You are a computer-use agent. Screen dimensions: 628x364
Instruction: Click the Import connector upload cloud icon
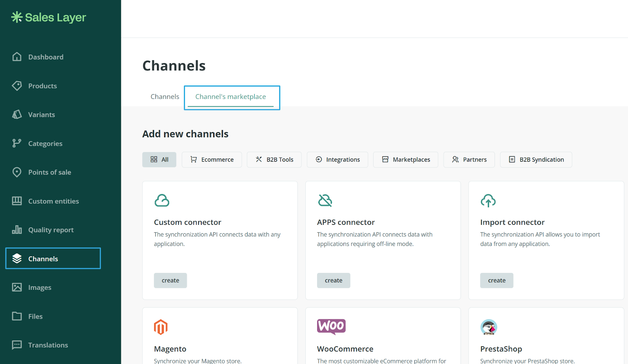click(x=488, y=200)
